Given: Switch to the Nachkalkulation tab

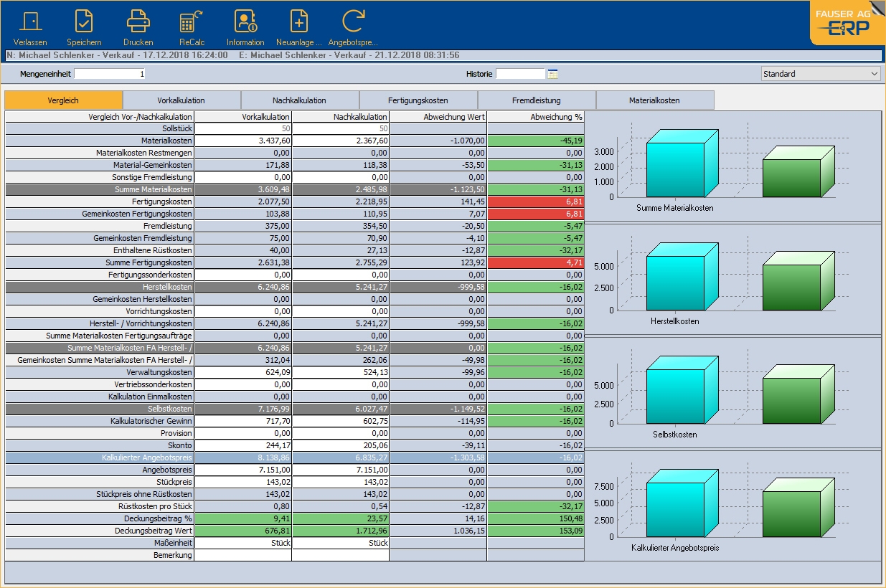Looking at the screenshot, I should tap(300, 100).
